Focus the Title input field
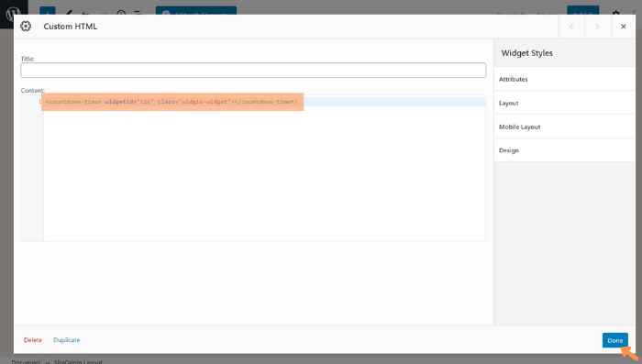Viewport: 642px width, 364px height. tap(253, 70)
